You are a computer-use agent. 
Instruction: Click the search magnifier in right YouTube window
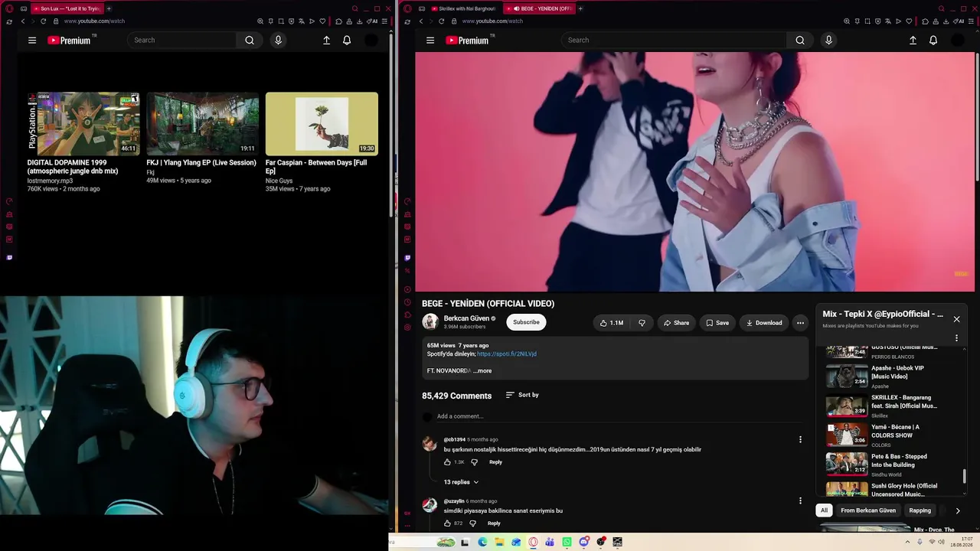click(800, 40)
